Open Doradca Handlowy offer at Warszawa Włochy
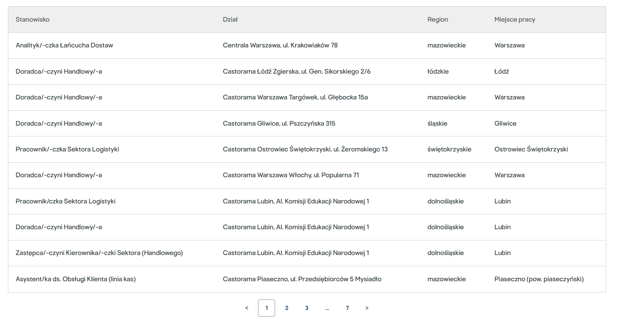The height and width of the screenshot is (317, 644). click(59, 175)
